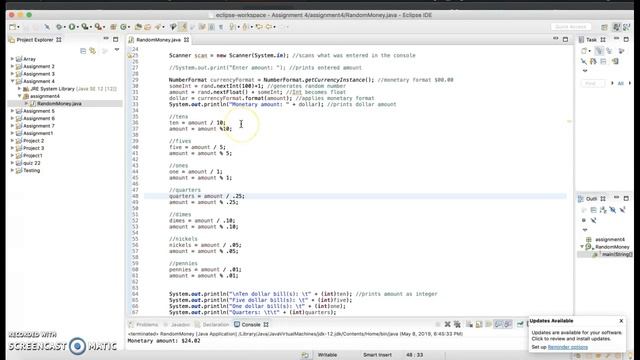The width and height of the screenshot is (640, 360).
Task: Click New Task icon in Task List
Action: (584, 51)
